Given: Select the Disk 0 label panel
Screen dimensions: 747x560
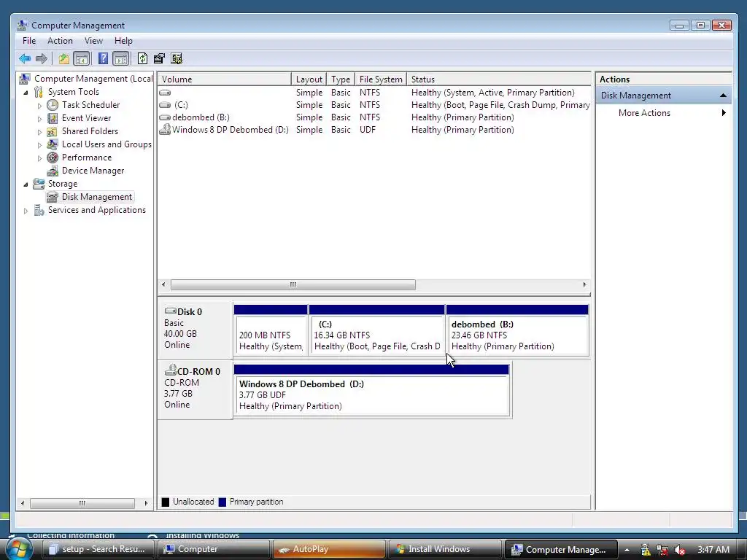Looking at the screenshot, I should pyautogui.click(x=195, y=329).
